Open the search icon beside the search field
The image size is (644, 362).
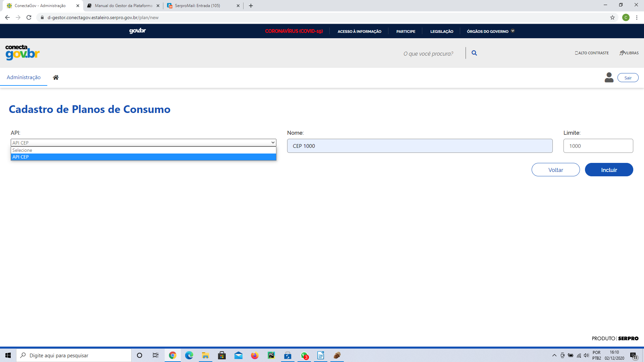point(474,53)
